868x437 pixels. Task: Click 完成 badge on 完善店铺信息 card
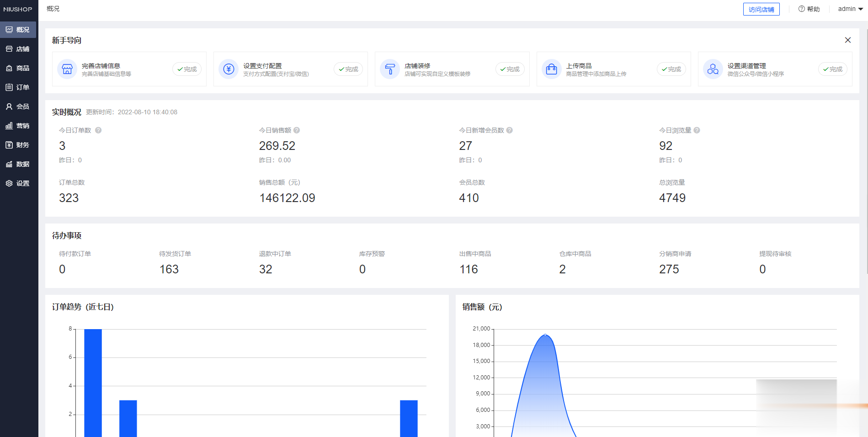point(187,69)
